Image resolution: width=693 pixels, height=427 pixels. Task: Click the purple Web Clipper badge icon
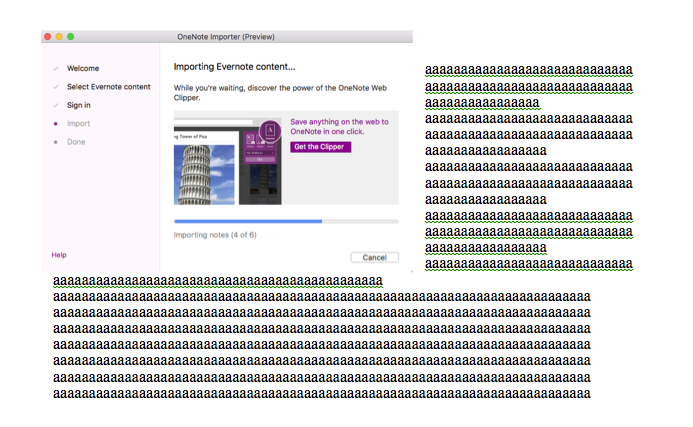coord(270,131)
